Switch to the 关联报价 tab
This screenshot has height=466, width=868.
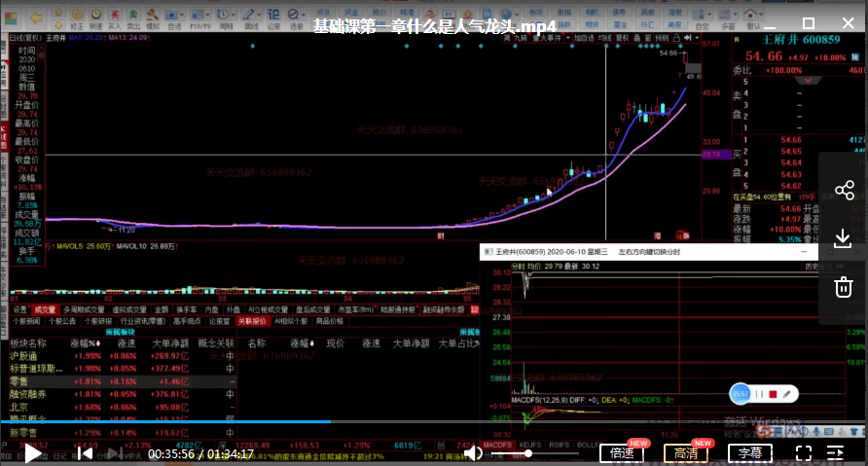251,320
